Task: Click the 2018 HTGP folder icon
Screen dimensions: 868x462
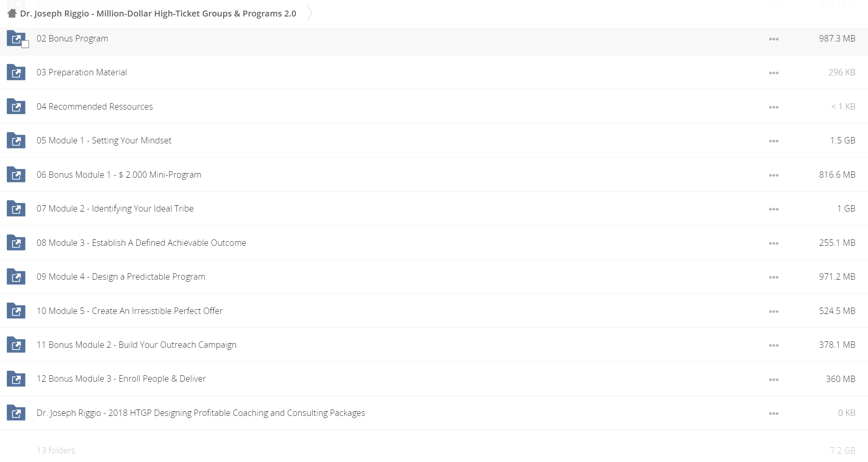Action: pyautogui.click(x=16, y=413)
